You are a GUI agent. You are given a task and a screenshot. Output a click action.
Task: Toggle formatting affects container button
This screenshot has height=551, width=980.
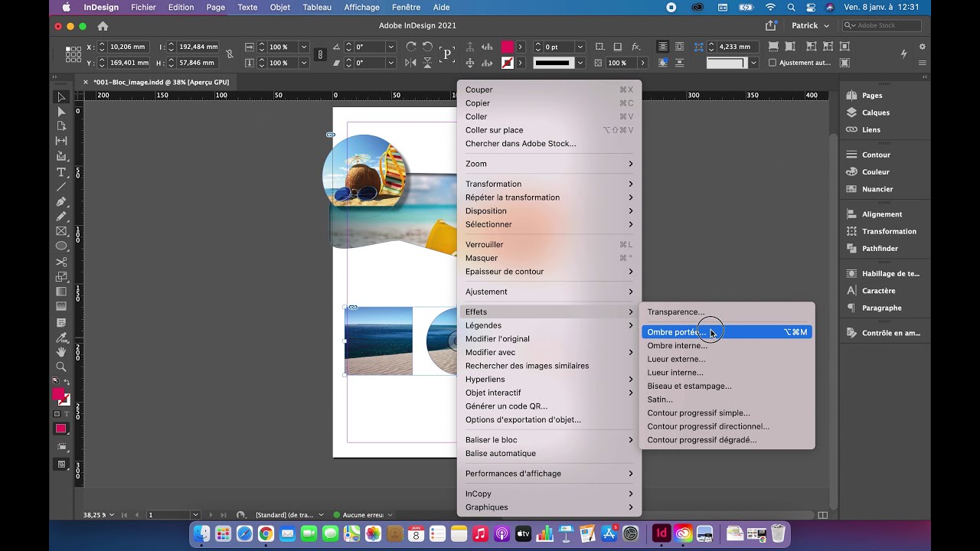click(57, 414)
